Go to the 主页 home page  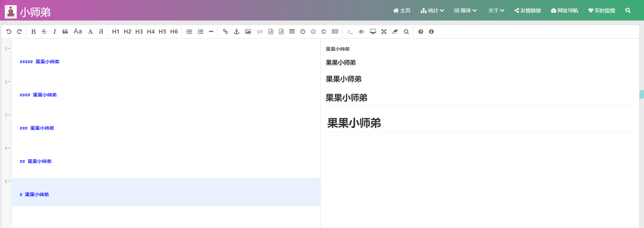coord(402,11)
